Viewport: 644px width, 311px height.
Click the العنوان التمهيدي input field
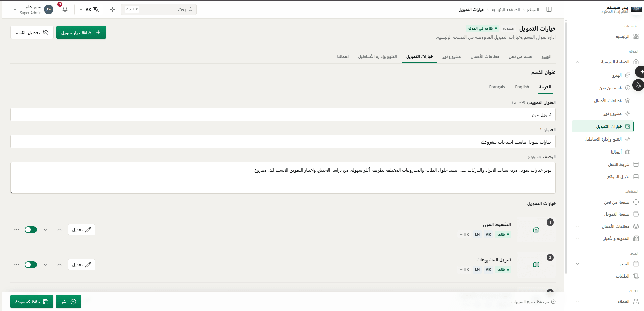point(283,114)
